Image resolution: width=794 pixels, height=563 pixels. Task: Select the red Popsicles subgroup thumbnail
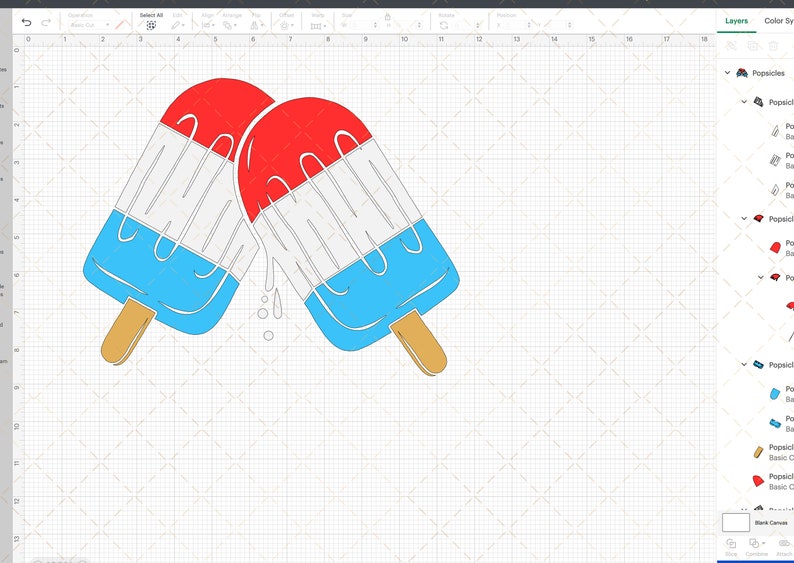758,219
